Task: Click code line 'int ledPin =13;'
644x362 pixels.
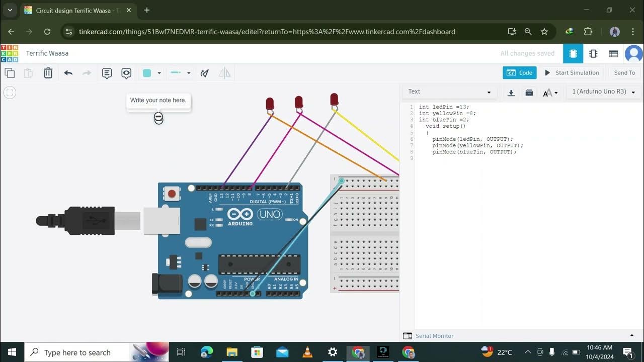Action: point(444,107)
